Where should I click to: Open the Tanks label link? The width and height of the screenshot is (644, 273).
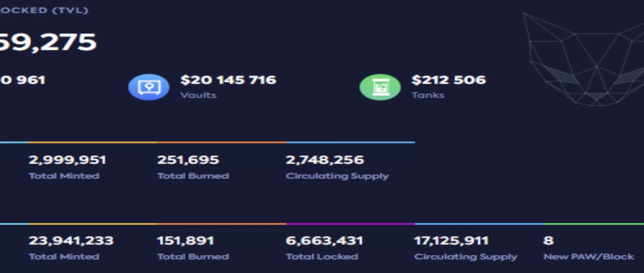[428, 95]
